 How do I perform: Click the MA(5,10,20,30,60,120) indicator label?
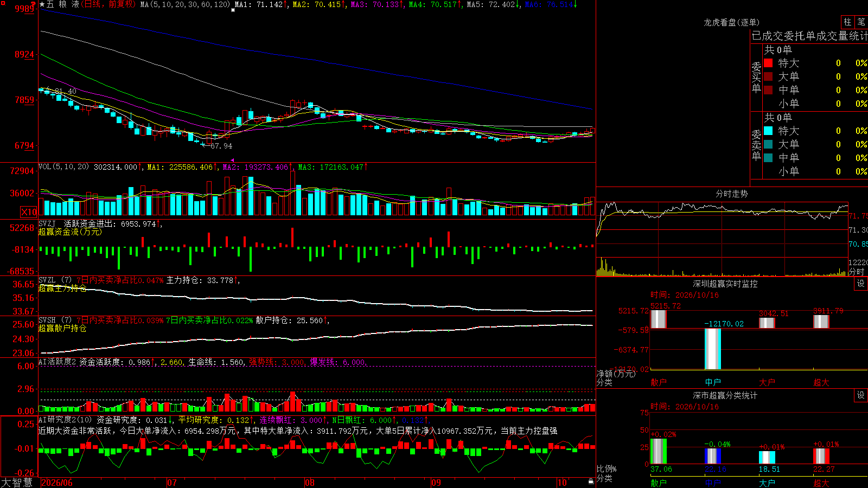coord(185,4)
